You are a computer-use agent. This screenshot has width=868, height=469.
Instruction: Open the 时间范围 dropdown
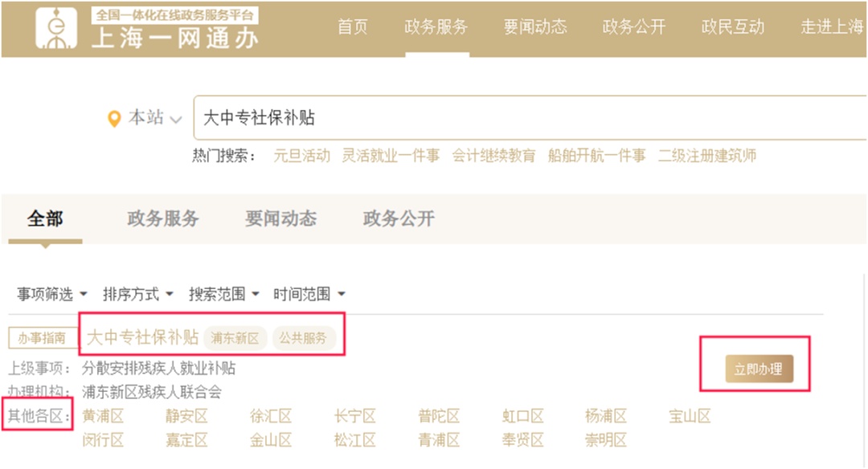tap(309, 295)
